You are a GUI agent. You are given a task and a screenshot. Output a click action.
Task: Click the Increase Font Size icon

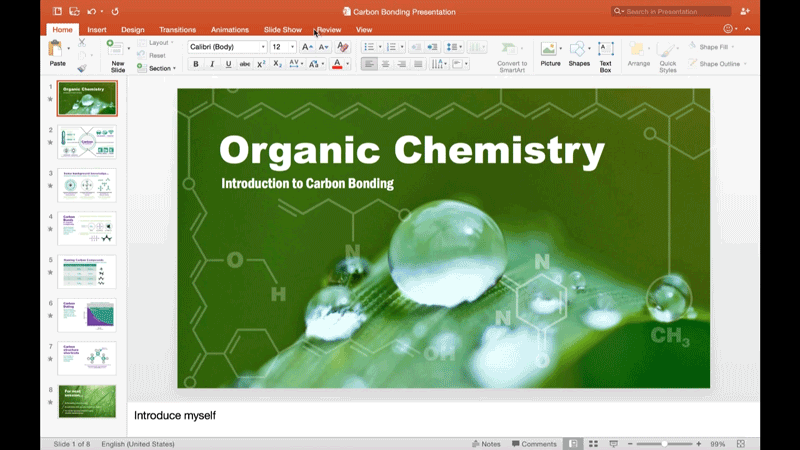point(307,47)
